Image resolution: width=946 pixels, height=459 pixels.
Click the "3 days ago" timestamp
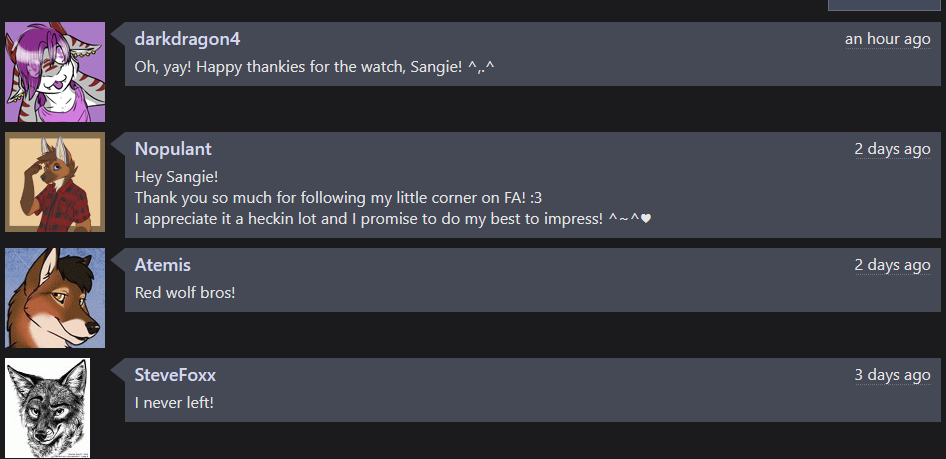tap(892, 375)
